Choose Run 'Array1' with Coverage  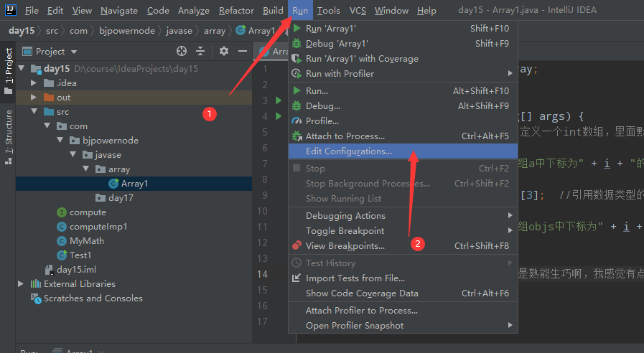coord(403,59)
